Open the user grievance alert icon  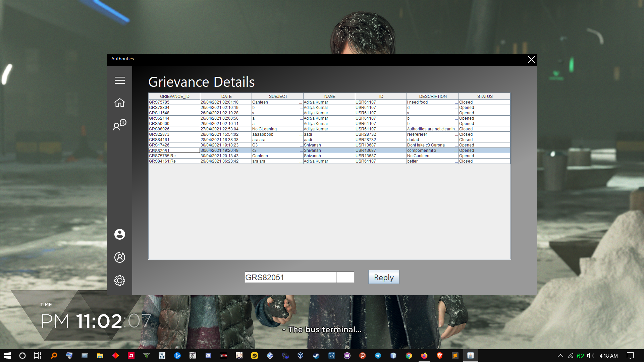(x=119, y=125)
